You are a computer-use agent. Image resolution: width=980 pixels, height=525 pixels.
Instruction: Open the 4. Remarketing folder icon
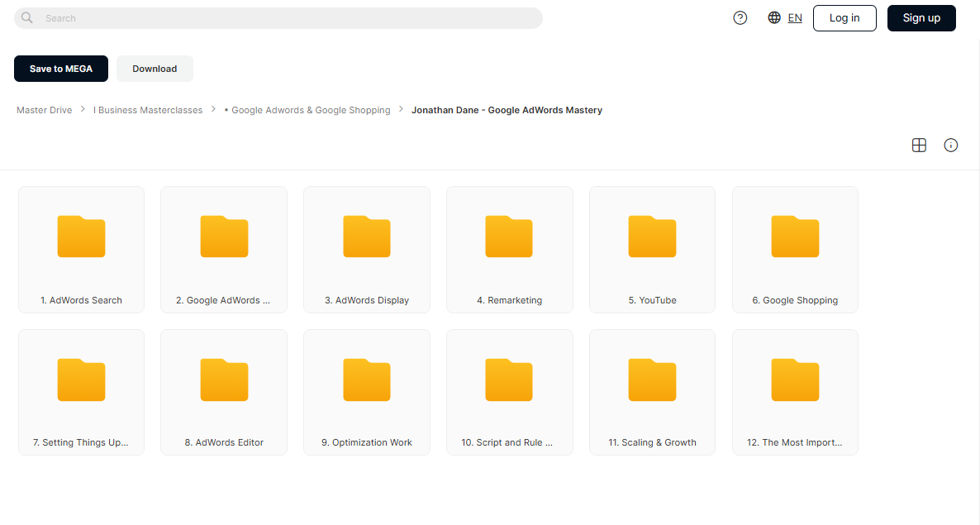tap(509, 236)
